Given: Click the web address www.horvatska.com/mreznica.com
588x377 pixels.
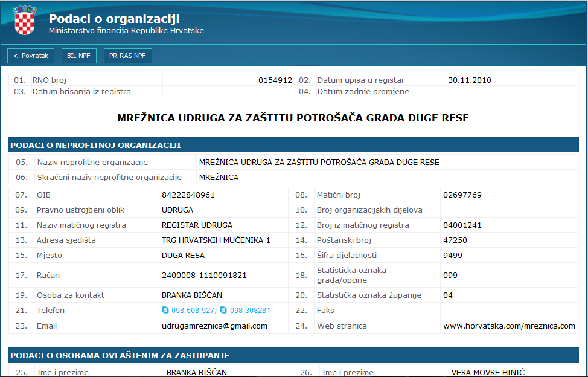Looking at the screenshot, I should pyautogui.click(x=509, y=326).
